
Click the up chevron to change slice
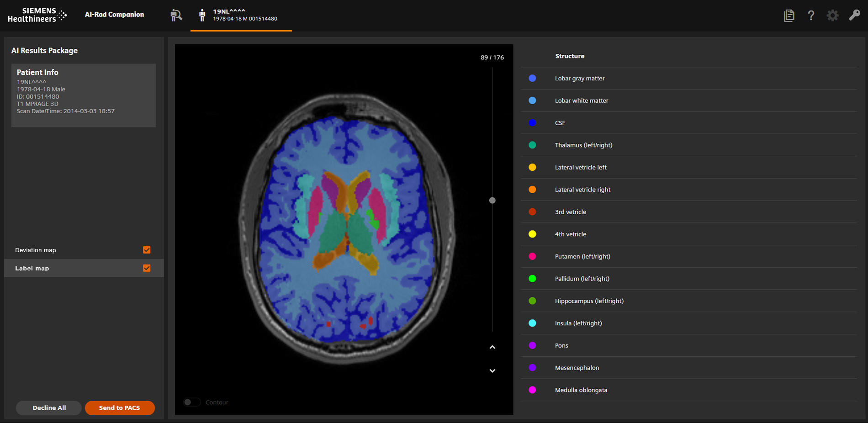(492, 347)
